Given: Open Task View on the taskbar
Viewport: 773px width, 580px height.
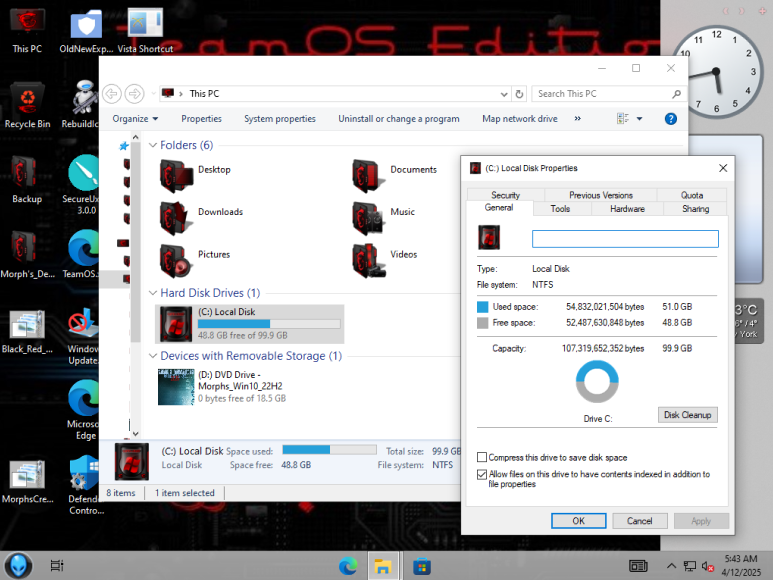Looking at the screenshot, I should coord(57,566).
